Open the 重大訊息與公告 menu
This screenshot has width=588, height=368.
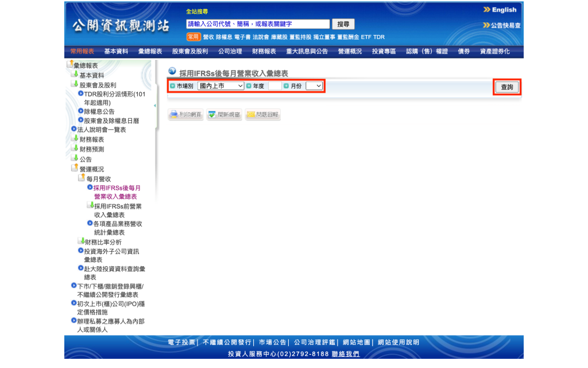coord(307,51)
